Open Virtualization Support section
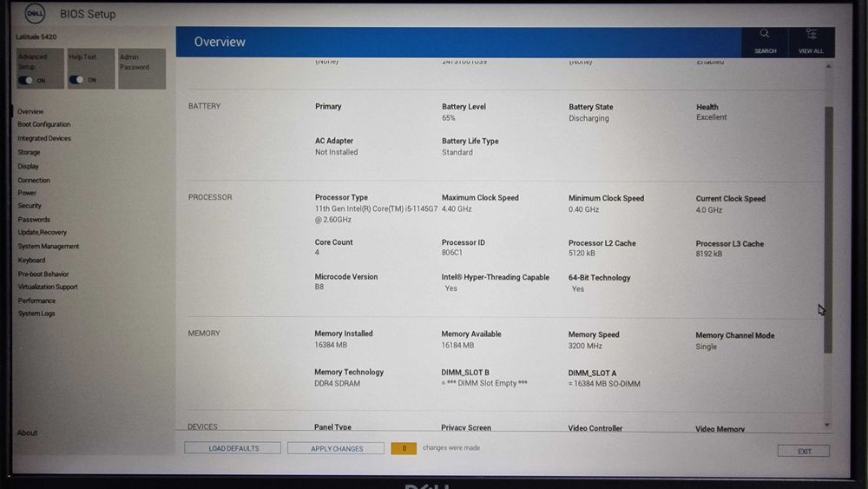Screen dimensions: 868x489 [x=48, y=287]
